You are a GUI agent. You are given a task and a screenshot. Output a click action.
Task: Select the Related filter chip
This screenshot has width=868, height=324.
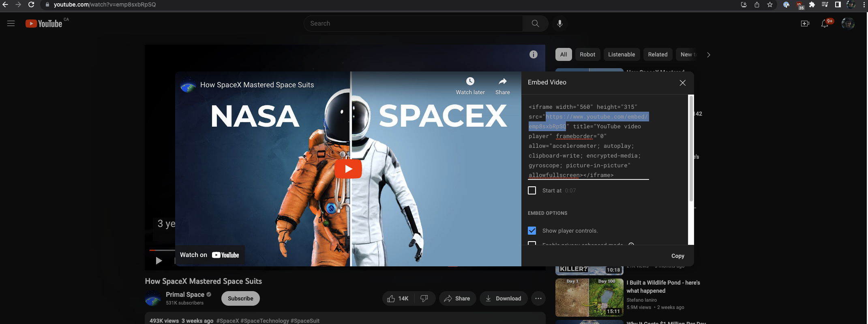pyautogui.click(x=658, y=54)
